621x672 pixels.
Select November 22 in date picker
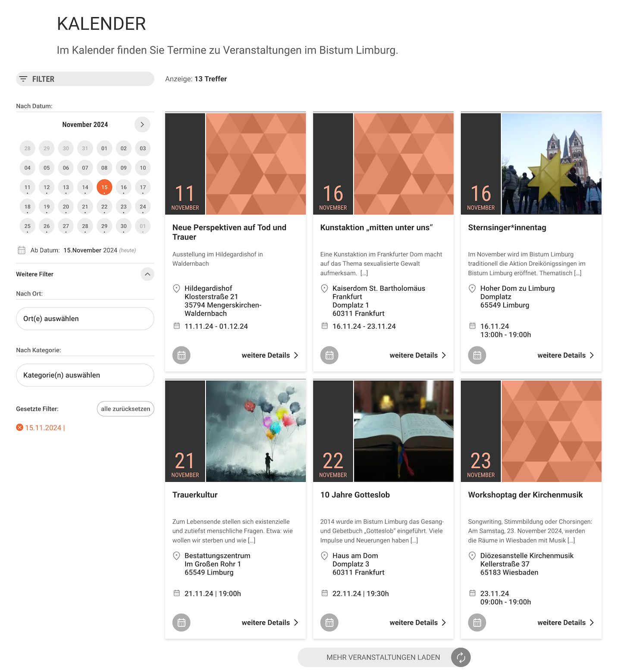104,207
